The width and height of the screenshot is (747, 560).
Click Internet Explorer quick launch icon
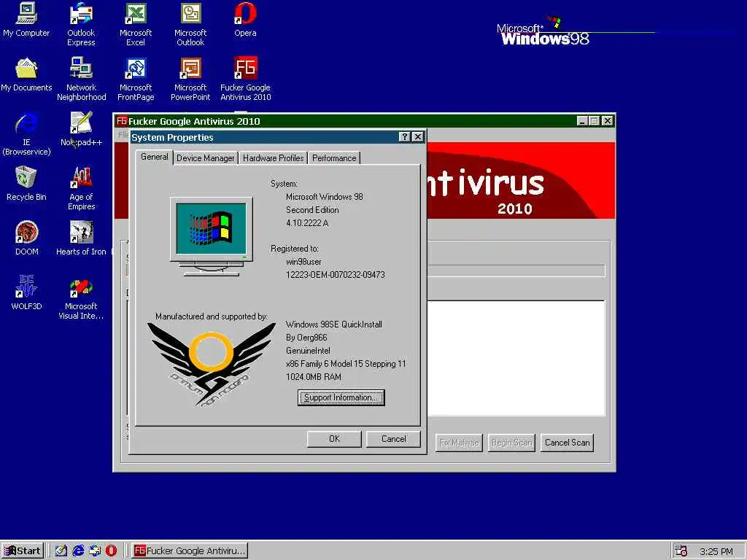78,551
